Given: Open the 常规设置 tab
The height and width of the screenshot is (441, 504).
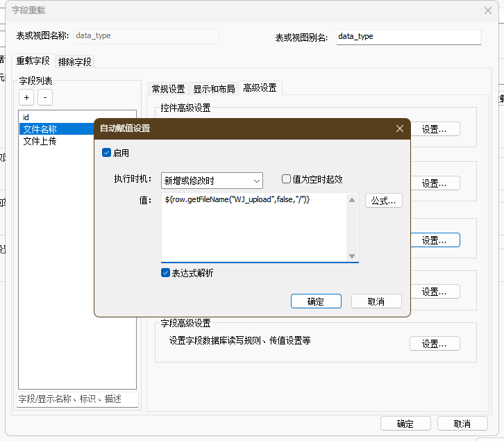Looking at the screenshot, I should pos(168,88).
